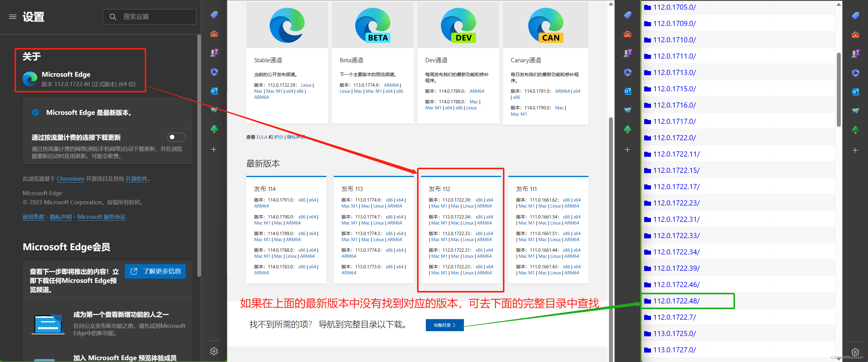Open E-tree icon in download page sidebar
Image resolution: width=868 pixels, height=362 pixels.
[627, 129]
